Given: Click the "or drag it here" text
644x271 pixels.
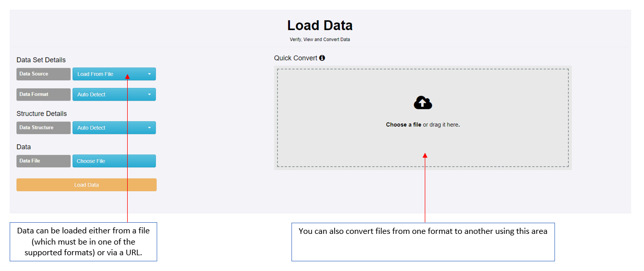Looking at the screenshot, I should [442, 125].
